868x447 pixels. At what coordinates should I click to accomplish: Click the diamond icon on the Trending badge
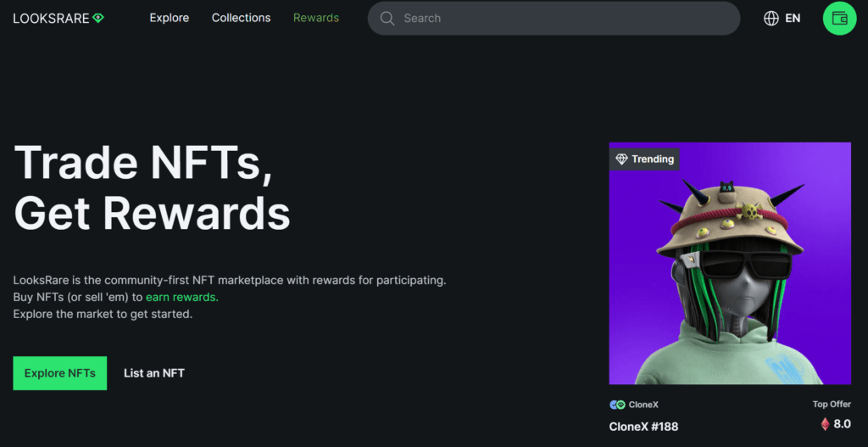coord(621,159)
